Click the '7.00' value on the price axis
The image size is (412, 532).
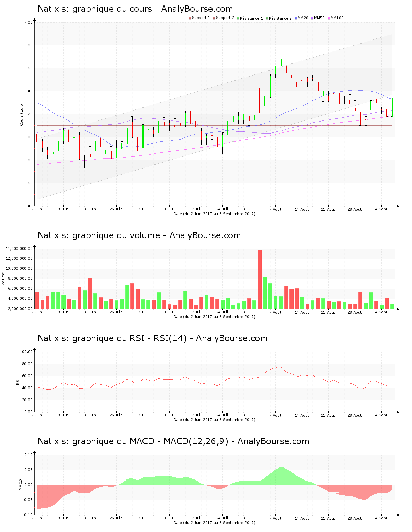pos(28,22)
